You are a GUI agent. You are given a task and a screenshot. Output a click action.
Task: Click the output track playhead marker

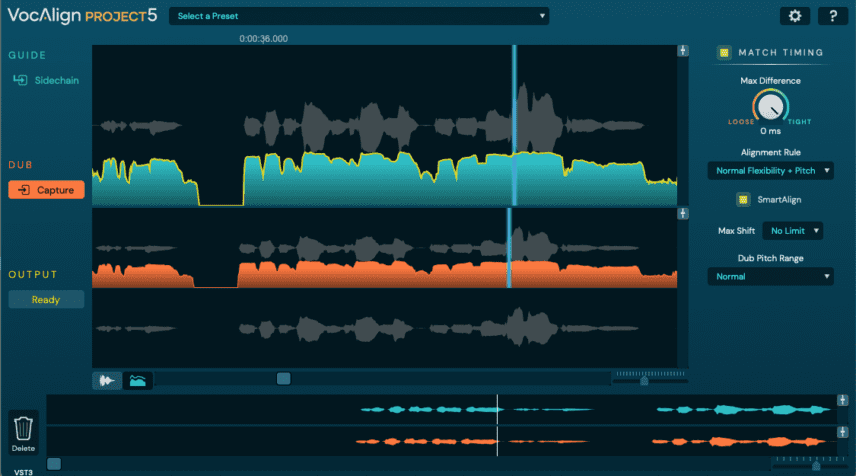pyautogui.click(x=509, y=247)
